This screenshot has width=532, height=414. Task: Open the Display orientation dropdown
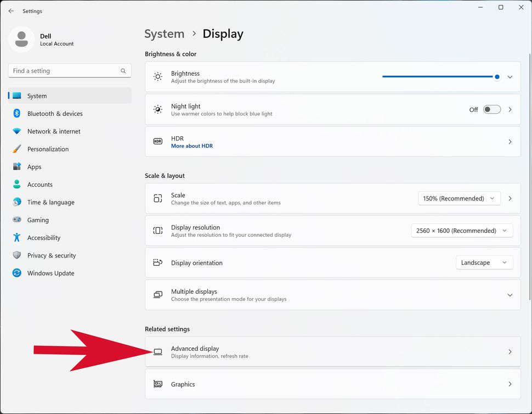coord(484,262)
